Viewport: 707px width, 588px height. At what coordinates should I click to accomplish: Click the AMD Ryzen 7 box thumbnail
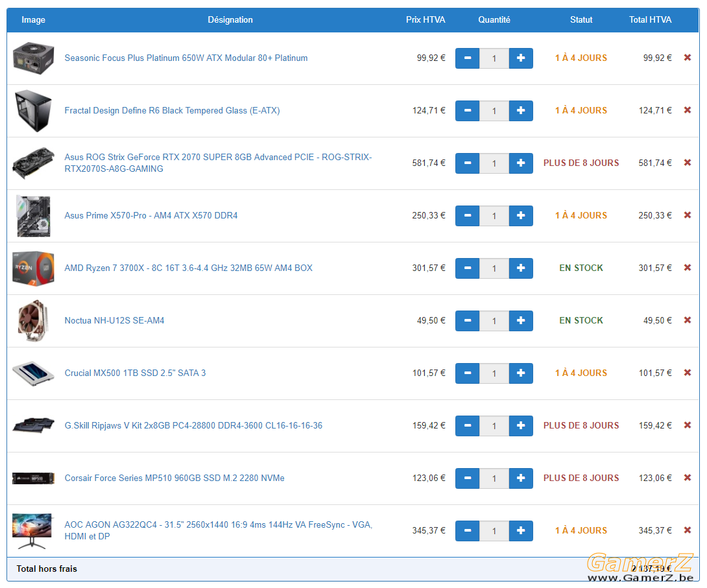tap(33, 268)
